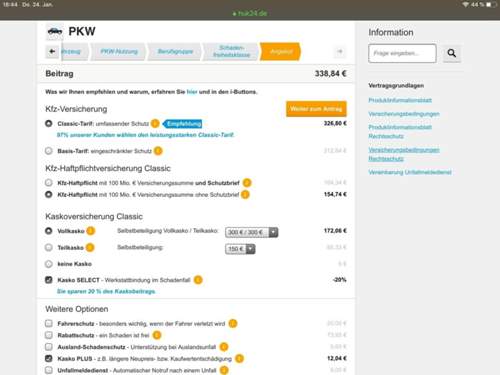Click the back arrow in the step navigation

[x=52, y=51]
